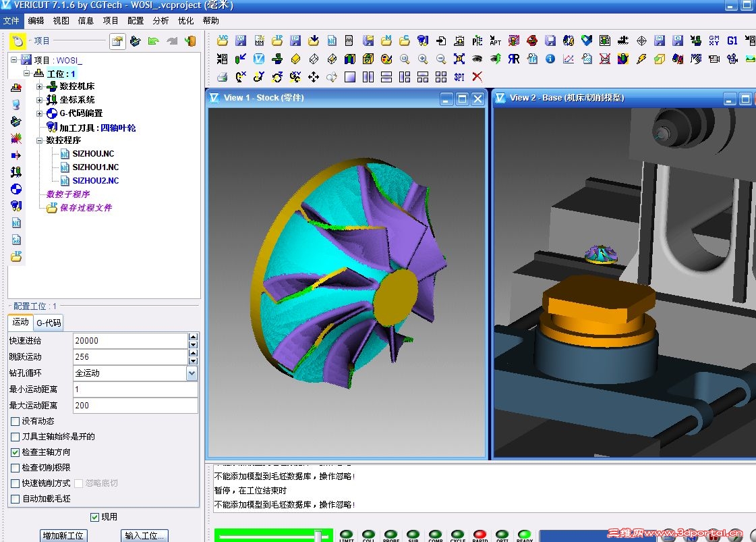Collapse the 项目 : WOSI_ tree root

(x=14, y=60)
